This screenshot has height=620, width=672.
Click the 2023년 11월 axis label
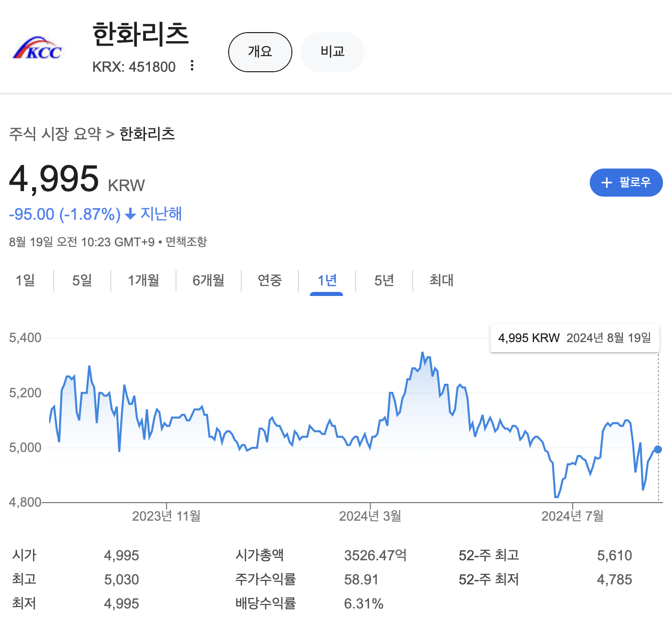(166, 516)
